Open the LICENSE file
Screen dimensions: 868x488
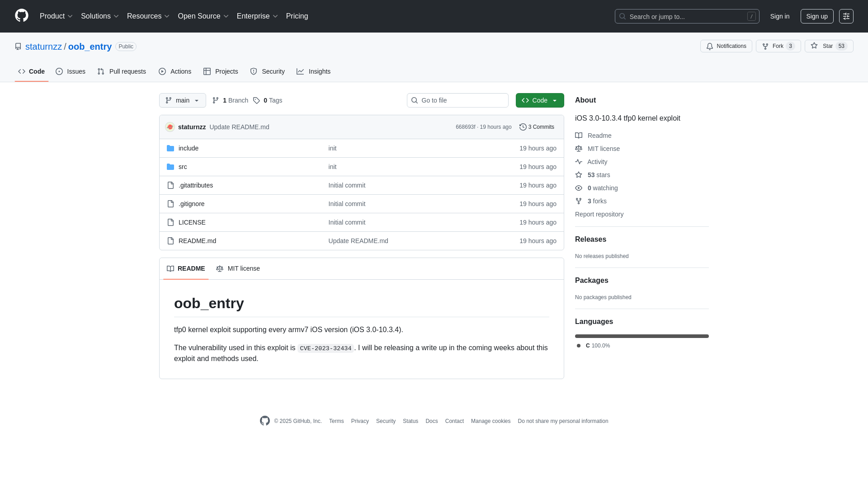[x=192, y=222]
